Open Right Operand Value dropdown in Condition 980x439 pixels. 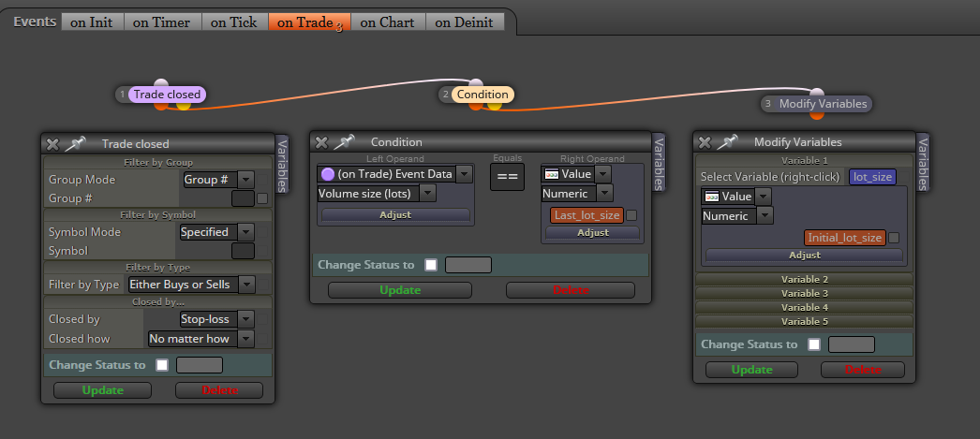(575, 173)
